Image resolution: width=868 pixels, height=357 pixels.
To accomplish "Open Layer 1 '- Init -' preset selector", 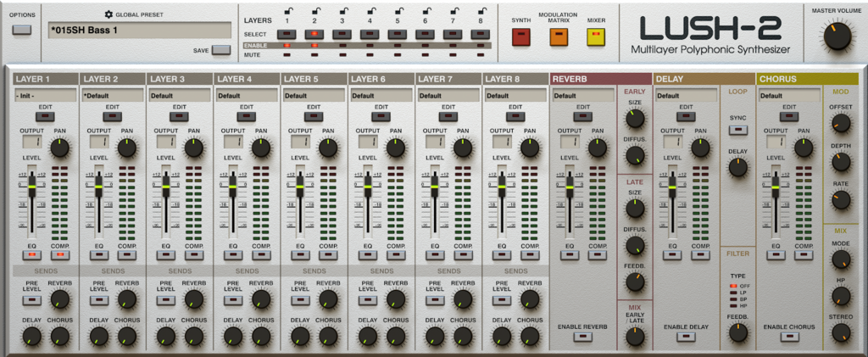I will [46, 95].
